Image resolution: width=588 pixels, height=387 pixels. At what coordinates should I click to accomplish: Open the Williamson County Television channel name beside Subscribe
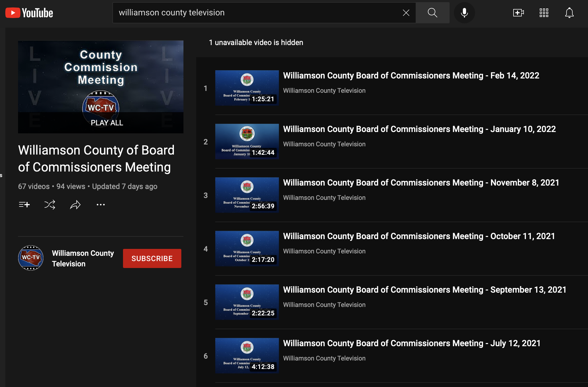(x=83, y=258)
